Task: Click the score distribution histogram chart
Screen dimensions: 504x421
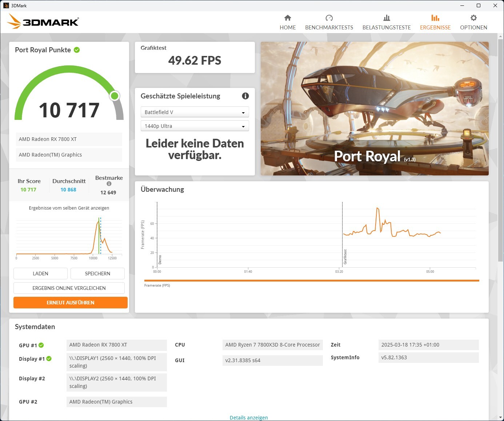Action: [x=69, y=238]
